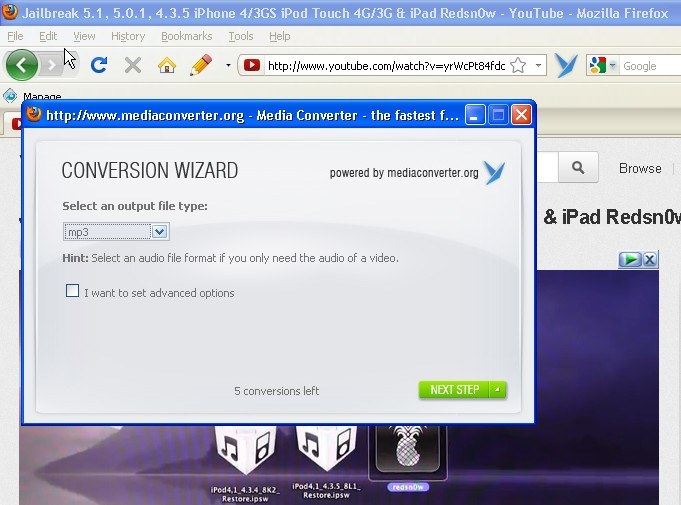Image resolution: width=681 pixels, height=505 pixels.
Task: Minimize the Media Converter popup window
Action: tap(475, 115)
